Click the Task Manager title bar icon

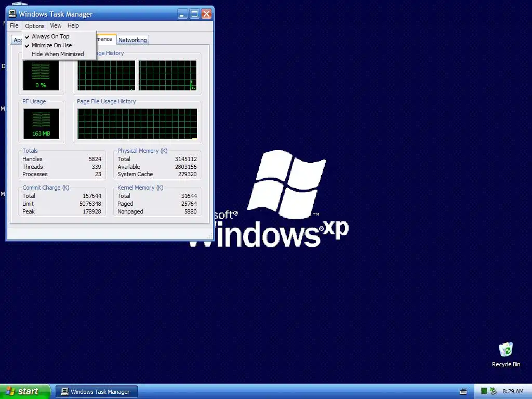pyautogui.click(x=12, y=14)
